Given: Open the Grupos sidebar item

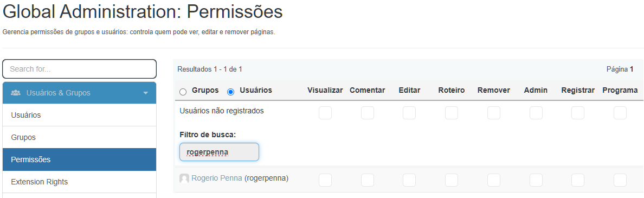Looking at the screenshot, I should (x=79, y=137).
